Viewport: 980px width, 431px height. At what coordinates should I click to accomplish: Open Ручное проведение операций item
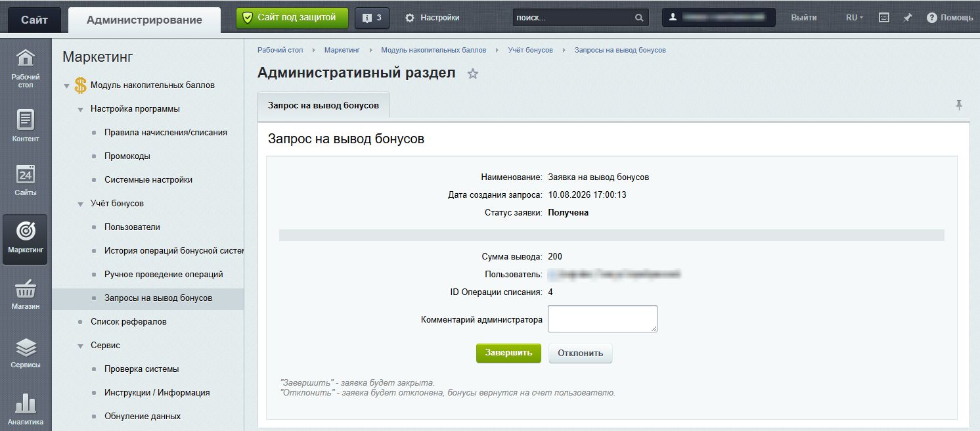164,274
